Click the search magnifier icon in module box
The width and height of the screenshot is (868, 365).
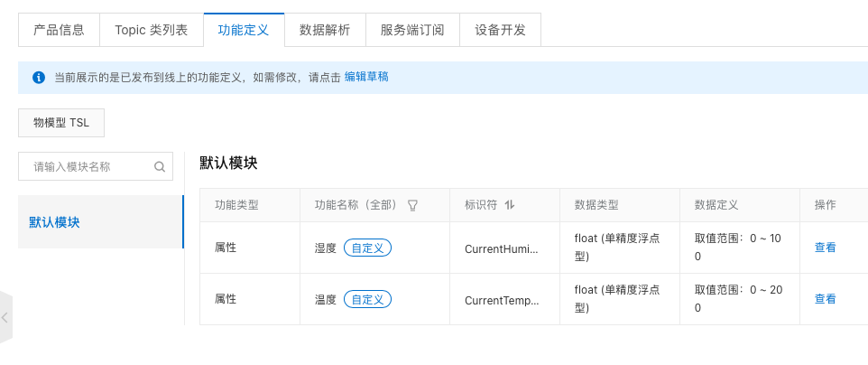[160, 166]
